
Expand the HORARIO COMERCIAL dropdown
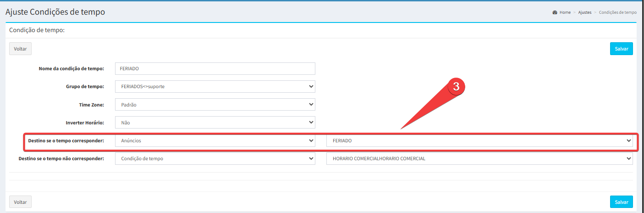pyautogui.click(x=479, y=159)
